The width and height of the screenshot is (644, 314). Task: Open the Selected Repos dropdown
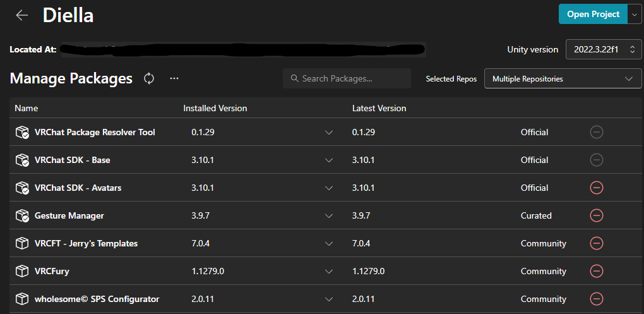point(563,79)
